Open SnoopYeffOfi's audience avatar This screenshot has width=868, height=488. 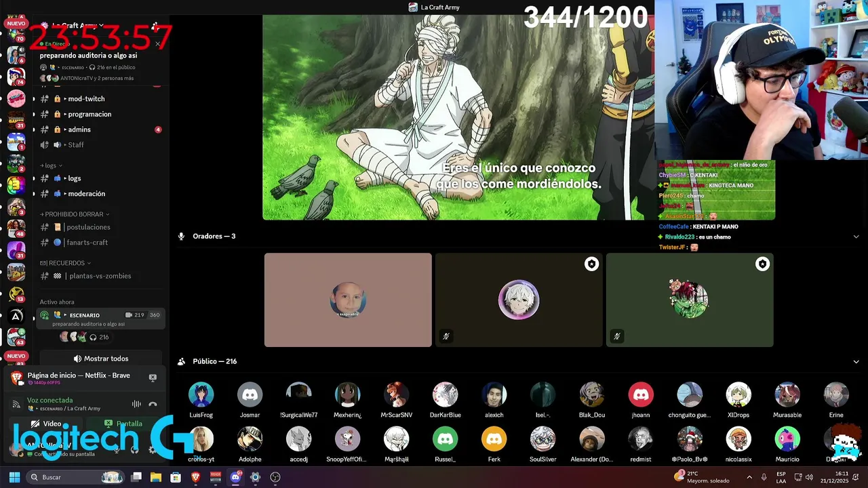[x=347, y=439]
